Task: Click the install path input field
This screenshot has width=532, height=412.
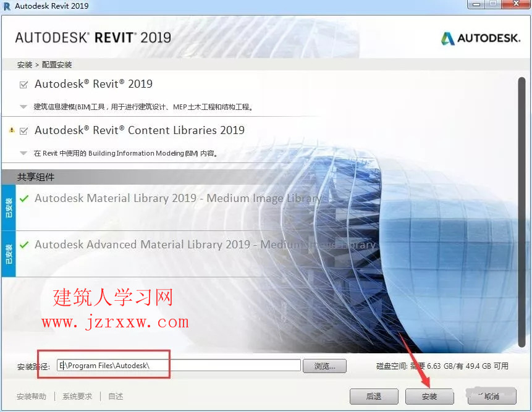Action: [x=179, y=366]
